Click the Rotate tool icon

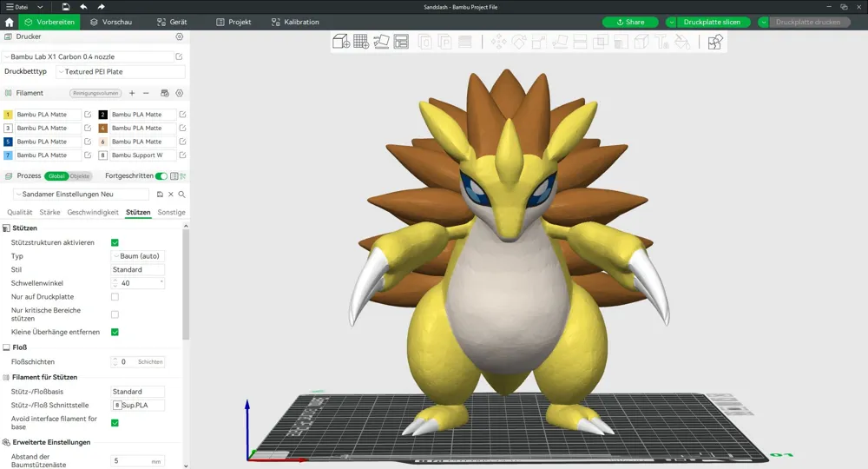(x=519, y=42)
